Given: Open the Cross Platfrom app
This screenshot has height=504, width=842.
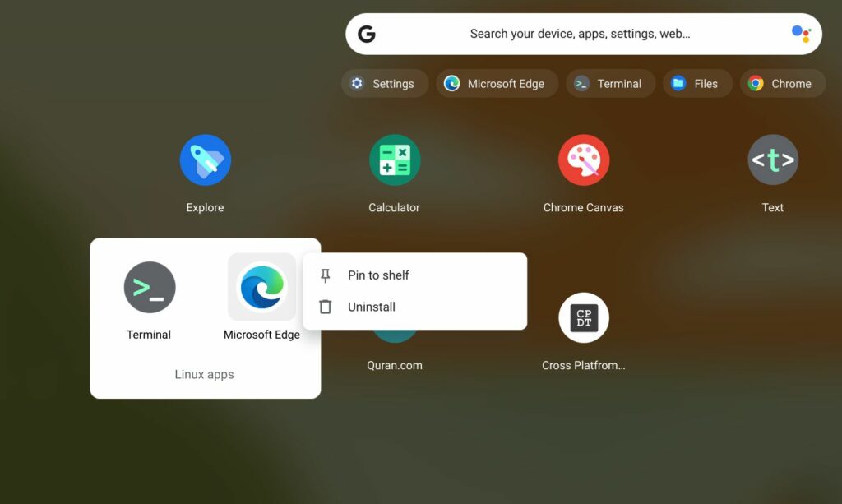Looking at the screenshot, I should click(584, 317).
